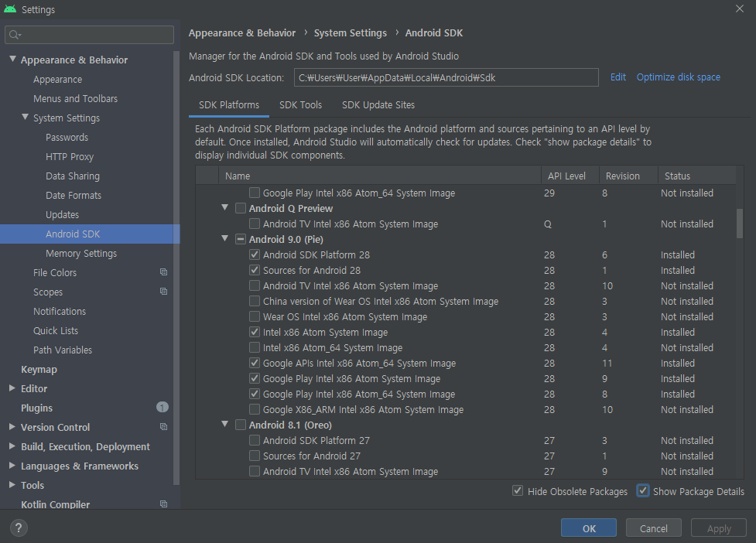This screenshot has height=543, width=756.
Task: Click System Settings in the breadcrumb
Action: point(350,32)
